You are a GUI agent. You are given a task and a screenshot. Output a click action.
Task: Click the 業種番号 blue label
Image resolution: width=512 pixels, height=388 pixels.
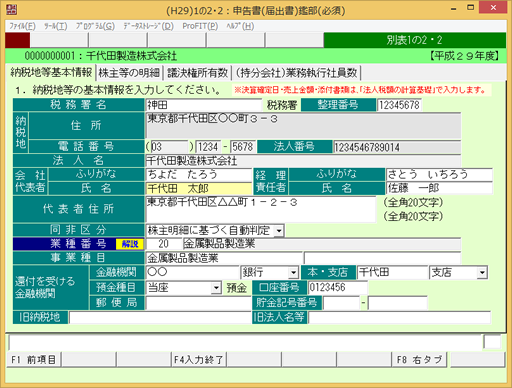(x=78, y=244)
